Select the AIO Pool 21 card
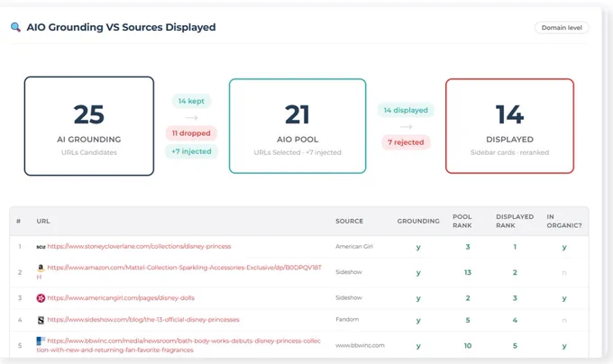Image resolution: width=613 pixels, height=364 pixels. point(297,126)
